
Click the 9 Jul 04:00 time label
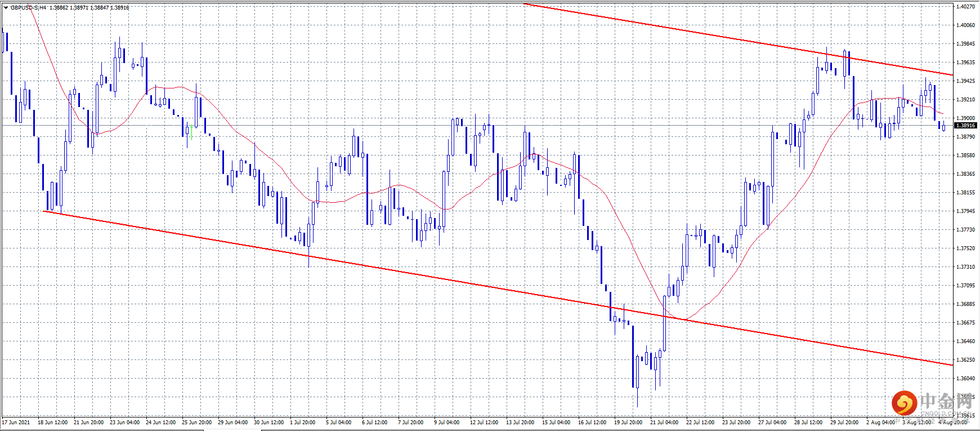coord(446,423)
